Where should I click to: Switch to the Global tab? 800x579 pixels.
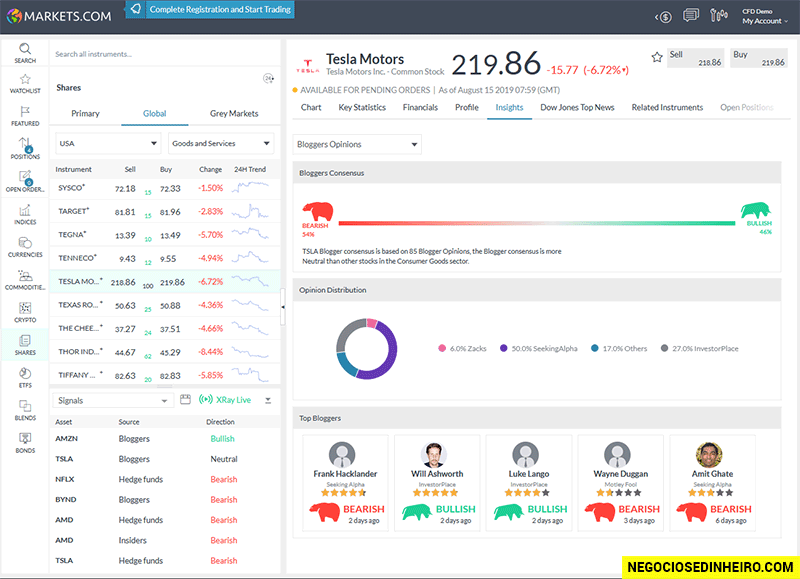coord(155,113)
